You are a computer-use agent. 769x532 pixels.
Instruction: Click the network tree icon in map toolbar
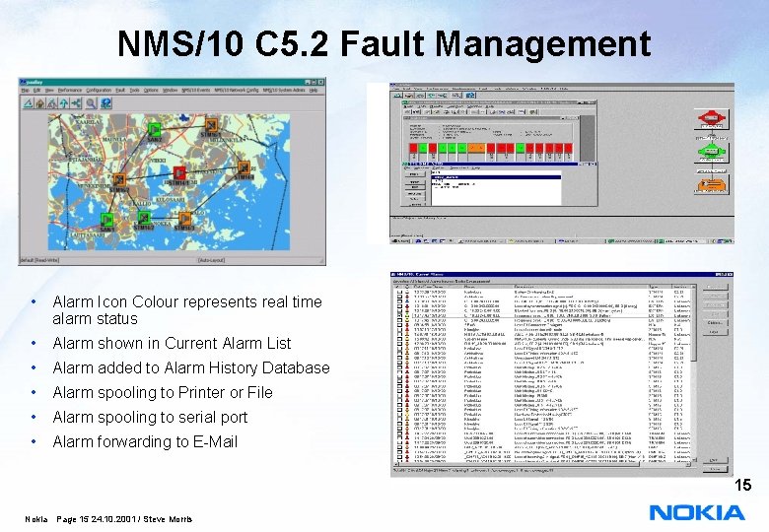(76, 103)
